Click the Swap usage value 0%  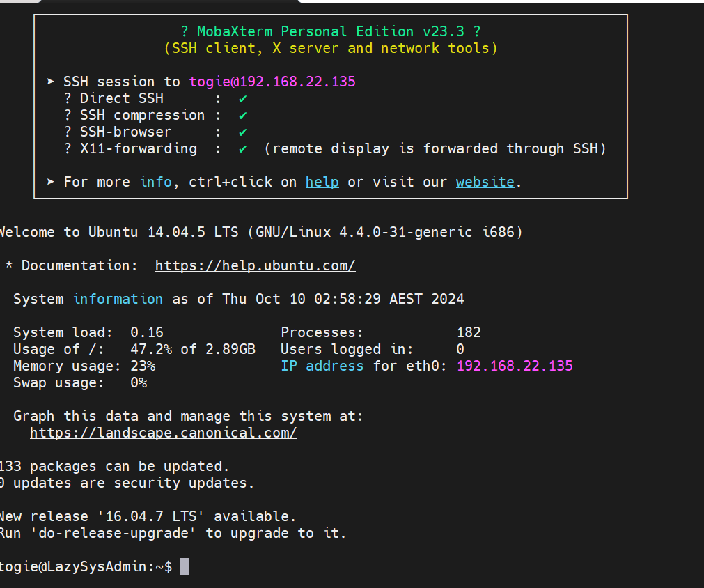139,382
